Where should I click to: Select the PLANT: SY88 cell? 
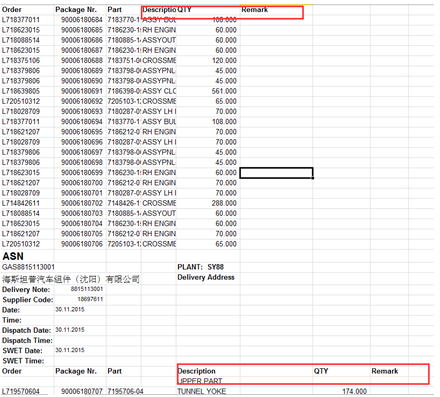(201, 267)
